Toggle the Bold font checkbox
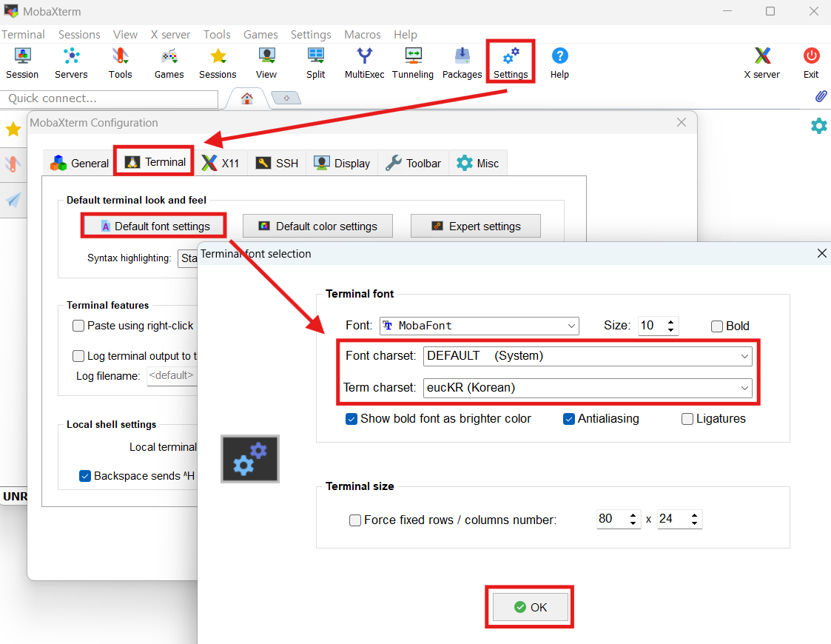 pyautogui.click(x=716, y=326)
